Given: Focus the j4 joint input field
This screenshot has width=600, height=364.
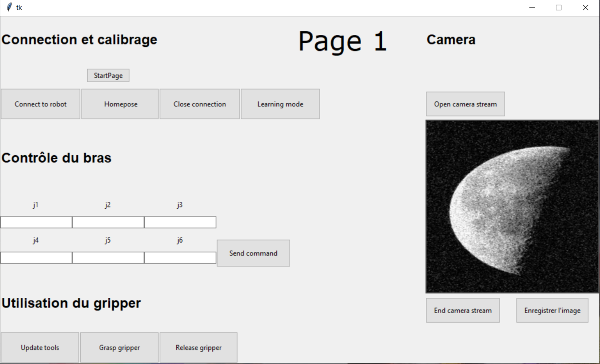Looking at the screenshot, I should click(36, 258).
